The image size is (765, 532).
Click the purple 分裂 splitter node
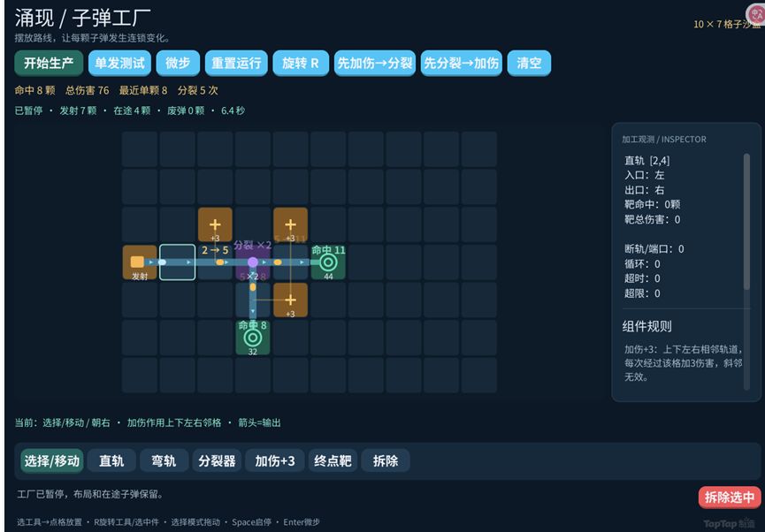click(x=253, y=262)
